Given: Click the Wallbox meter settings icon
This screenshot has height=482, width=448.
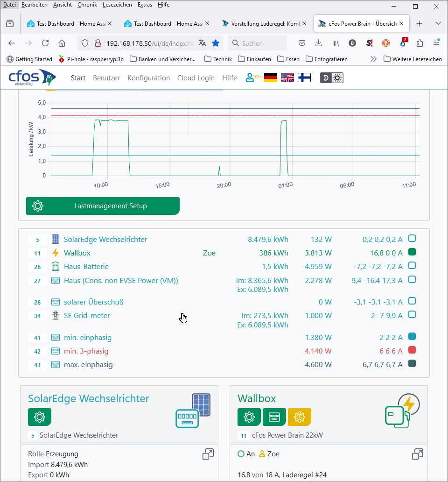Looking at the screenshot, I should 274,417.
